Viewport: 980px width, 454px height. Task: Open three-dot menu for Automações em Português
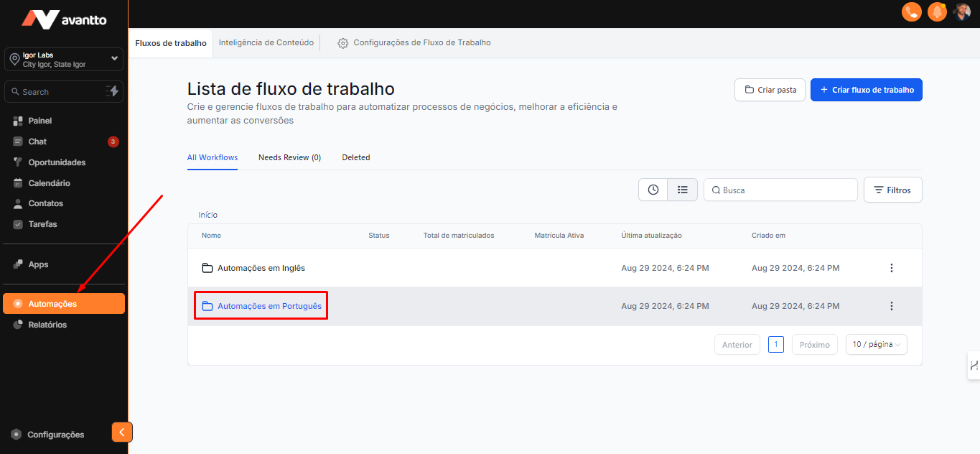click(892, 306)
